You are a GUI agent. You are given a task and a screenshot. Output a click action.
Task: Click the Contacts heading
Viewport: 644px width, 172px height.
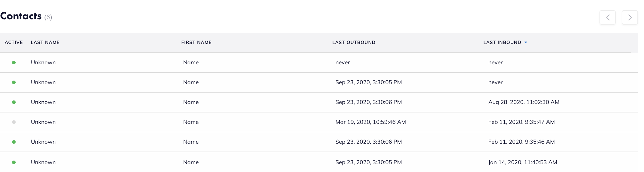coord(21,16)
